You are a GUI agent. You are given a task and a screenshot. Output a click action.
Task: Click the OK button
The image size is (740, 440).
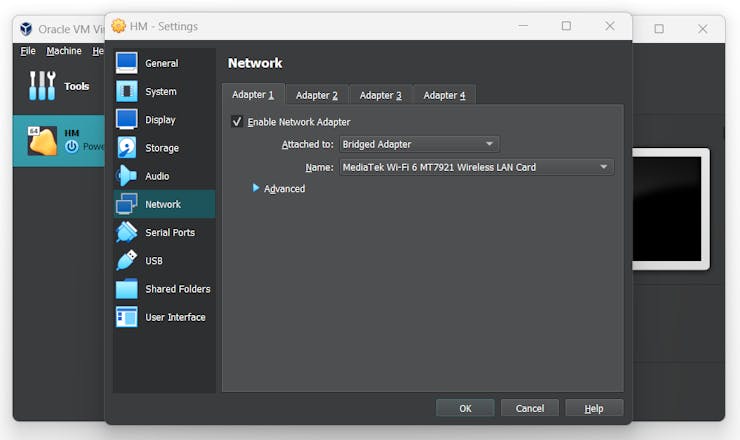[465, 408]
